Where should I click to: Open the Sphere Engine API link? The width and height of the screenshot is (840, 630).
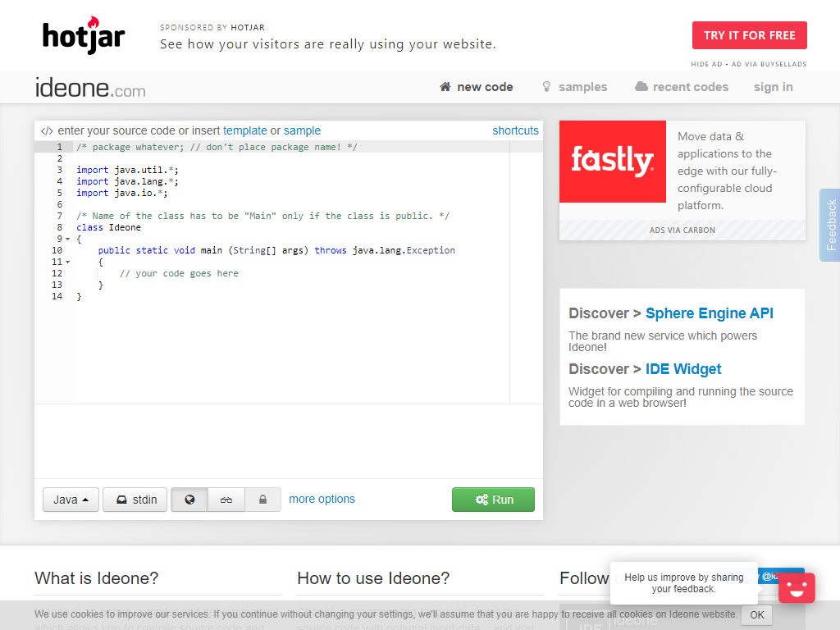click(x=710, y=313)
